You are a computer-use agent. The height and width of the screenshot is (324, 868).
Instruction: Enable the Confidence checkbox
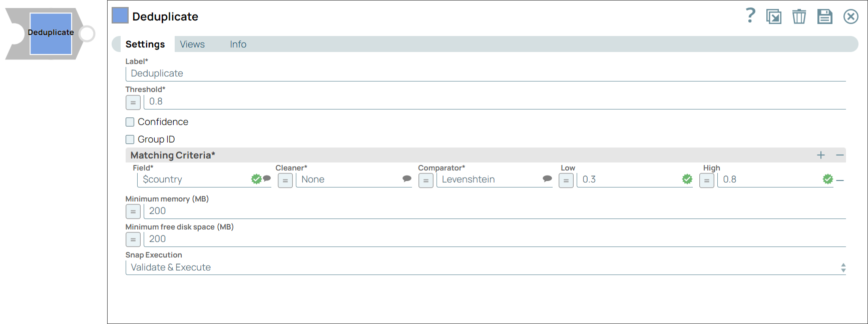(130, 122)
